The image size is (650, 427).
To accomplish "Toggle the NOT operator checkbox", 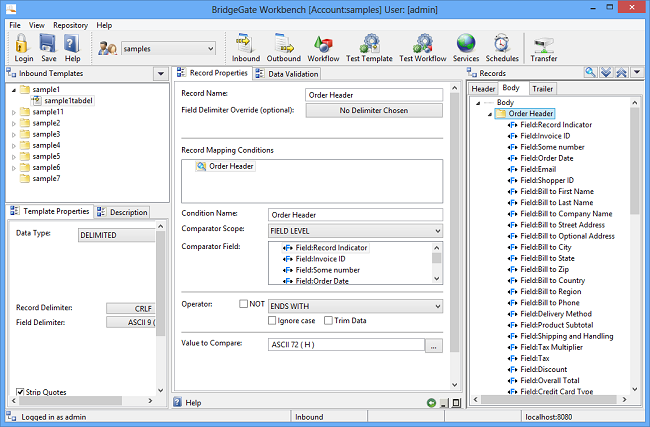I will [x=243, y=304].
